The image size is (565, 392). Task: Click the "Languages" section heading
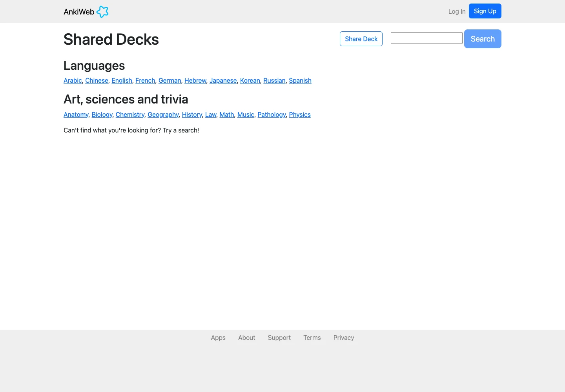[94, 65]
